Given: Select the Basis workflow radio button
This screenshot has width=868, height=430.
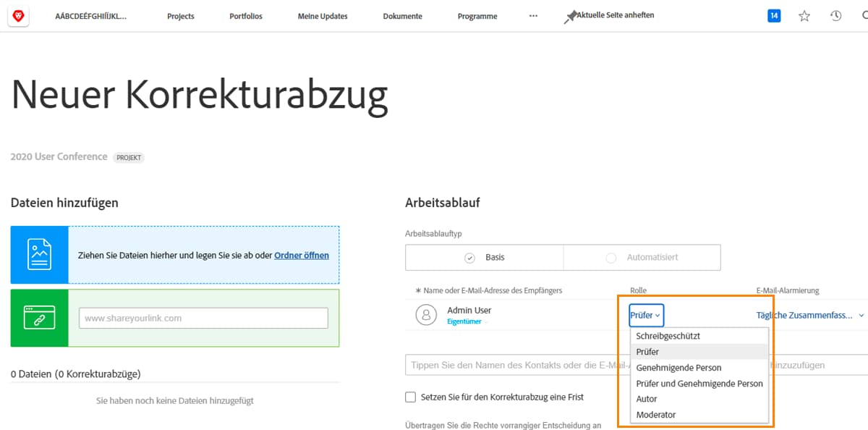Looking at the screenshot, I should 470,257.
